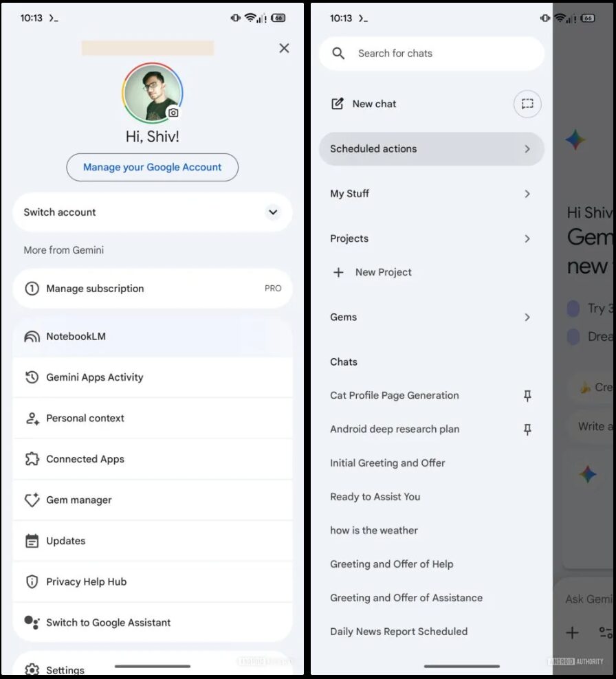
Task: Tap the Connected Apps puzzle icon
Action: 32,459
